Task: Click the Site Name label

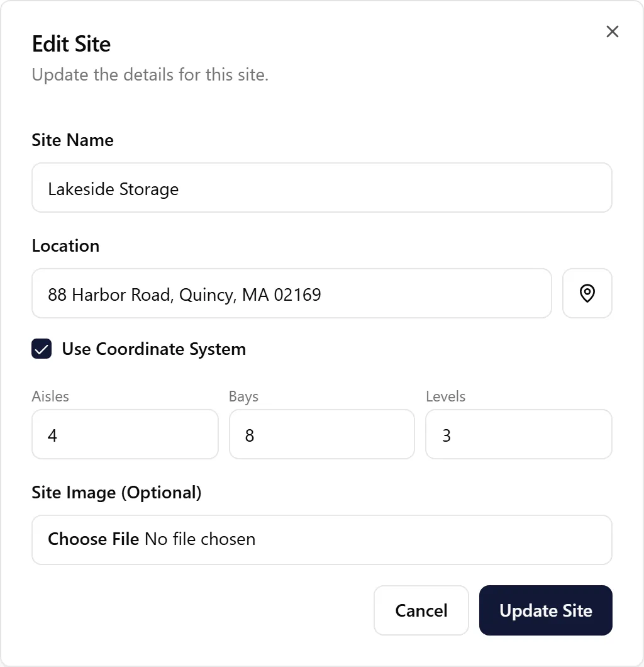Action: point(73,140)
